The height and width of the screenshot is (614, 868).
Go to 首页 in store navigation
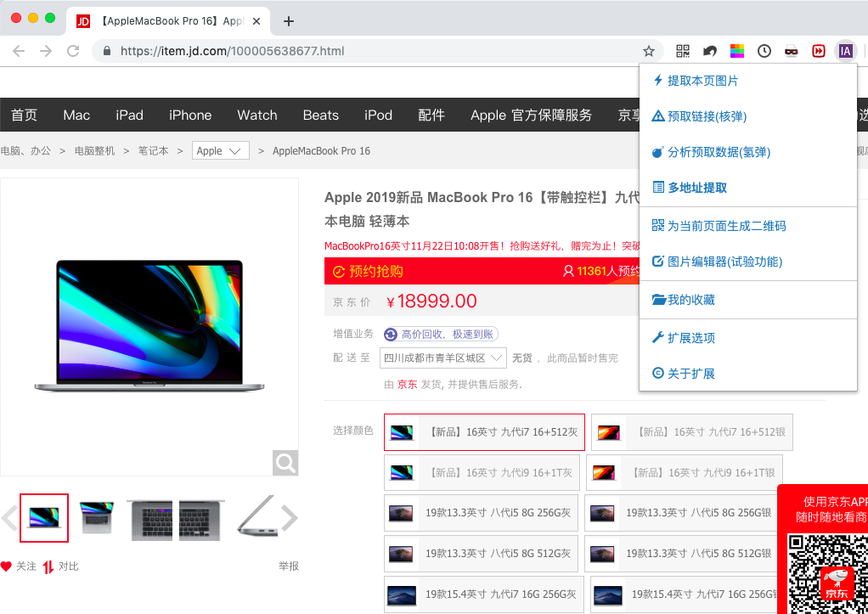point(25,115)
